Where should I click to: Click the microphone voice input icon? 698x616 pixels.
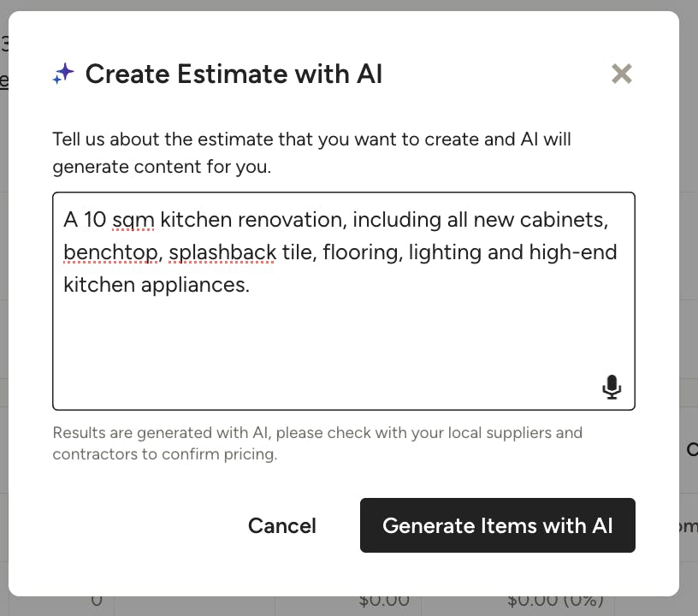(x=611, y=387)
